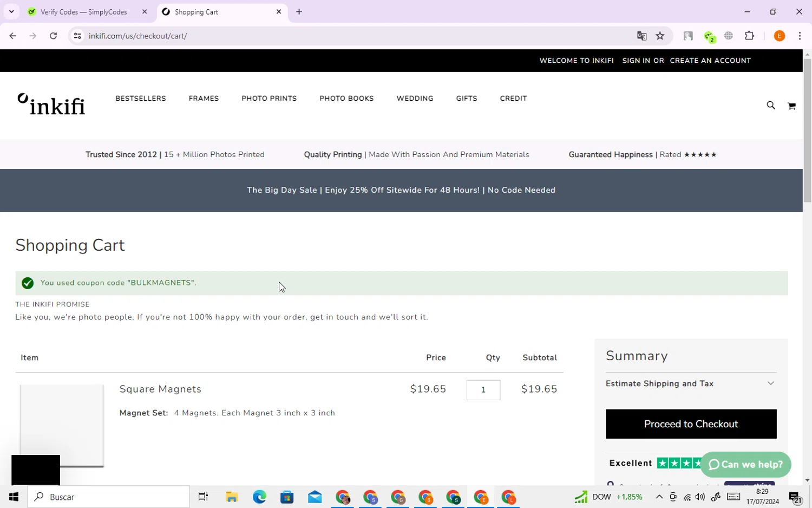Click the Square Magnets product thumbnail

62,426
